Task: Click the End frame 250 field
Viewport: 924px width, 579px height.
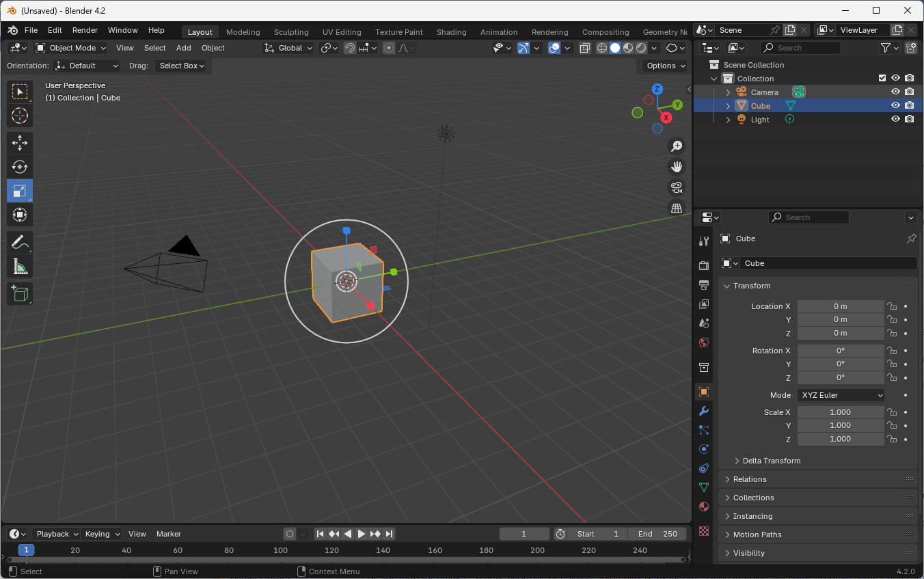Action: 659,534
